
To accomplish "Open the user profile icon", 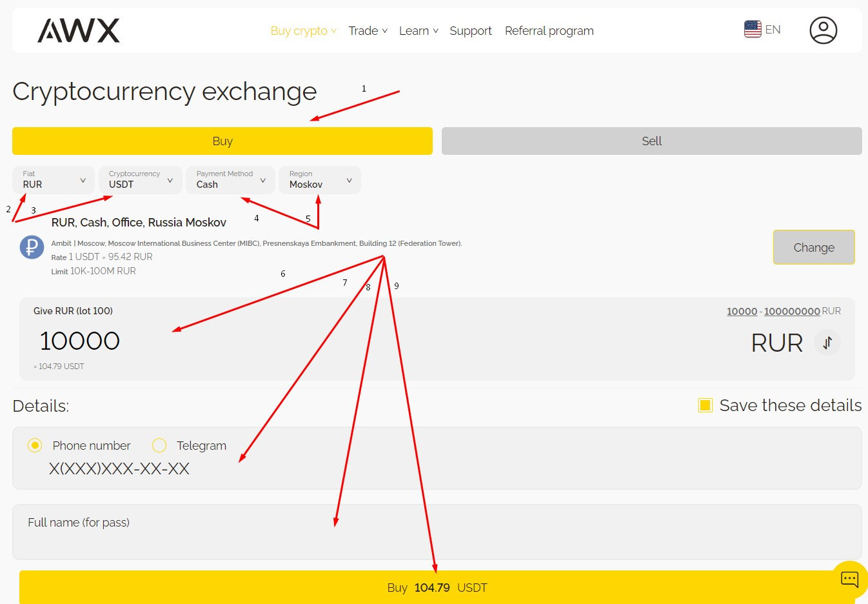I will 823,30.
